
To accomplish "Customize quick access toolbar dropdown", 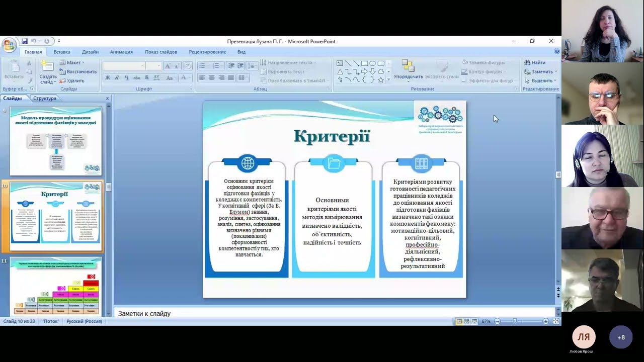I will coord(59,41).
